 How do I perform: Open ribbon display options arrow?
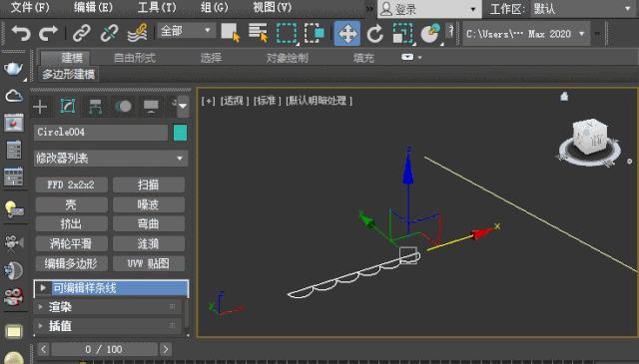pos(419,58)
